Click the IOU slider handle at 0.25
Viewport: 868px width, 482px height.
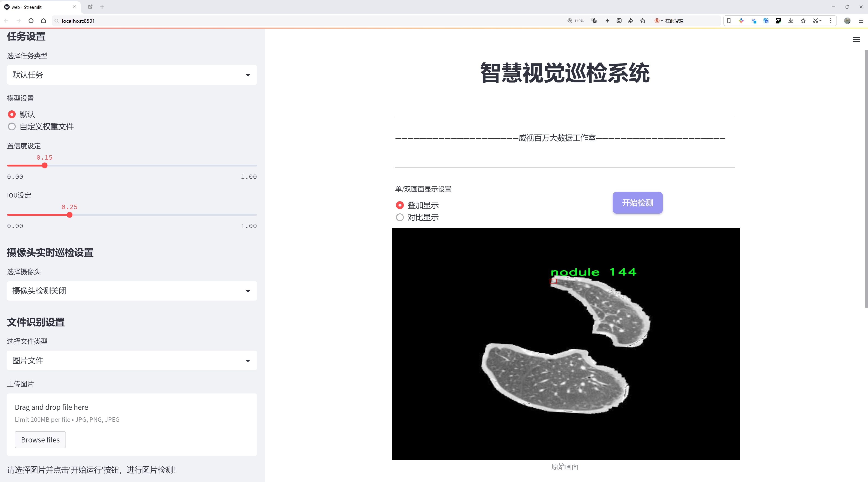coord(69,215)
